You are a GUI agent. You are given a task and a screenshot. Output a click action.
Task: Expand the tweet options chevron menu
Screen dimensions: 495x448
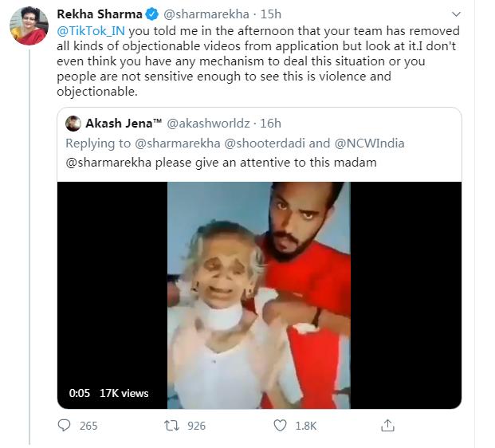[x=454, y=14]
